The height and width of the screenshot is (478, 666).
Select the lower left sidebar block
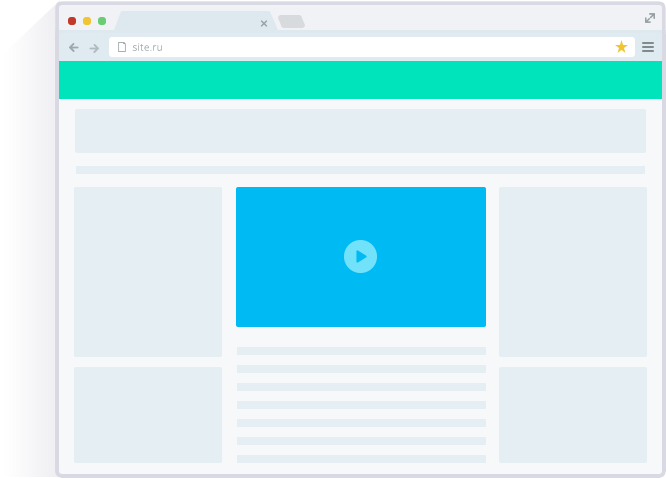pyautogui.click(x=148, y=414)
